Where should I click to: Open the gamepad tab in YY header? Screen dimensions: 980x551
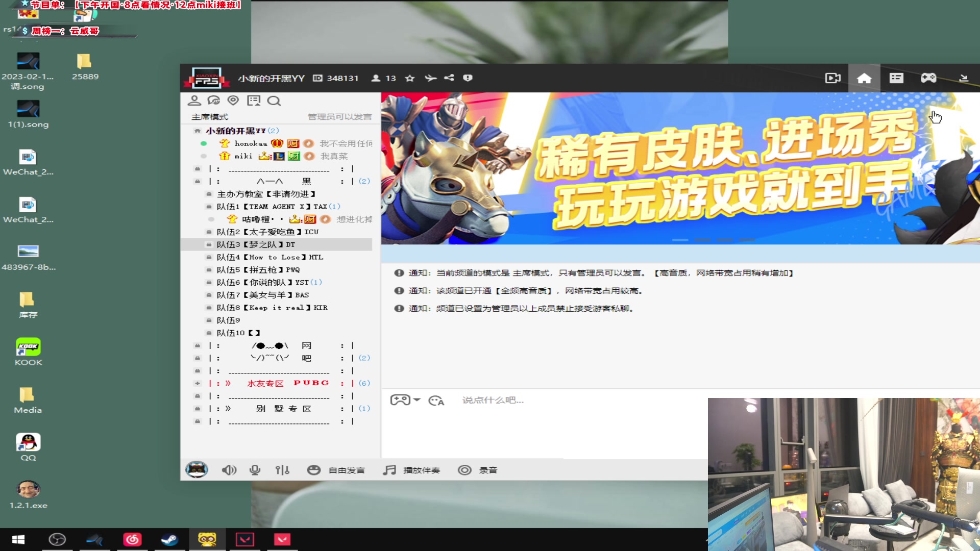(928, 78)
